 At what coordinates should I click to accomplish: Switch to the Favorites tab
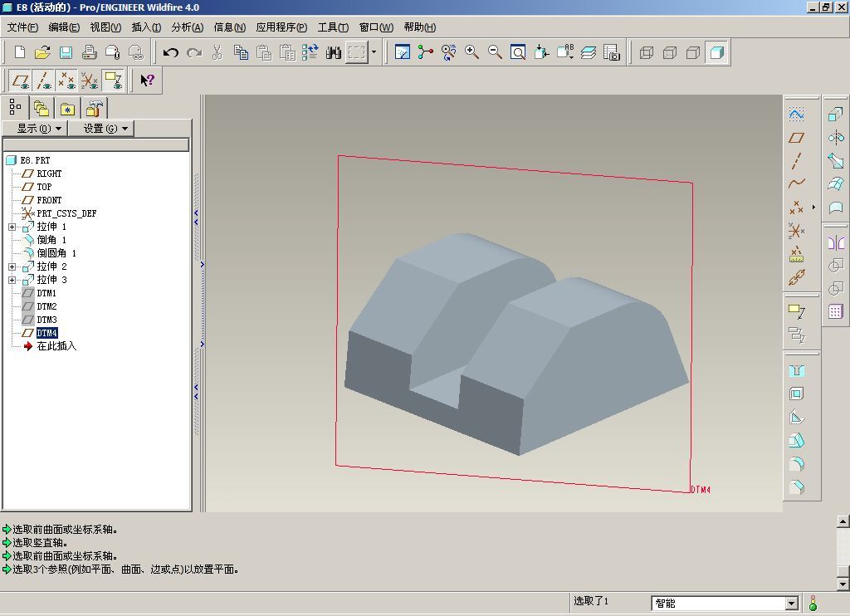67,109
